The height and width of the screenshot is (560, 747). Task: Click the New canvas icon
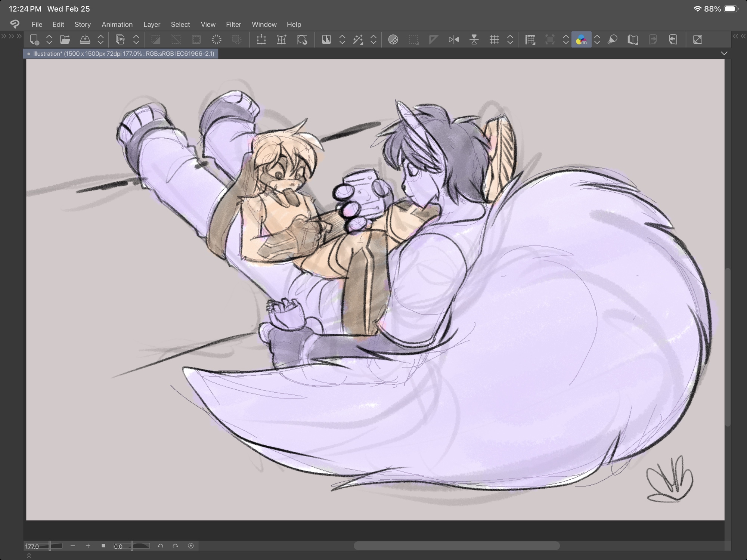coord(34,40)
